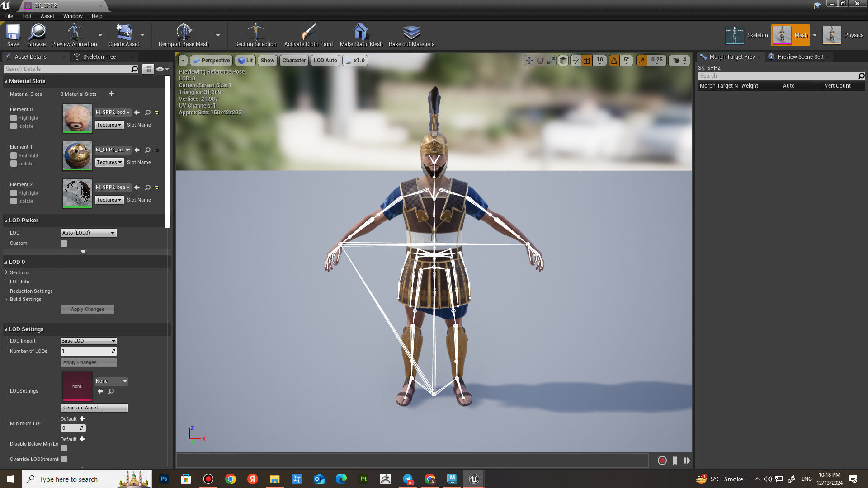This screenshot has width=868, height=488.
Task: Click the Number of LODs field
Action: pos(89,351)
